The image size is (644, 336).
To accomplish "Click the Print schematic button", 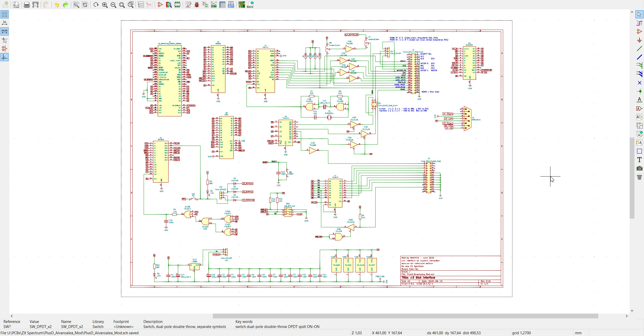I will pyautogui.click(x=27, y=5).
